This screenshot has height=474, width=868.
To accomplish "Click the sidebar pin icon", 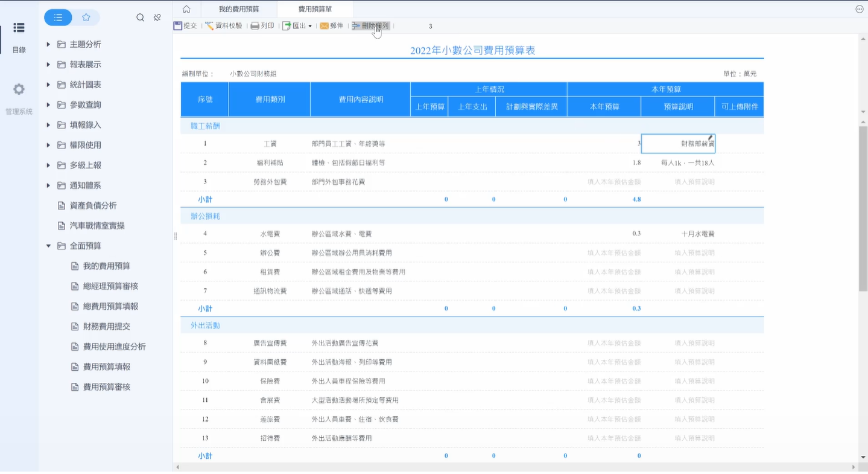I will click(157, 18).
